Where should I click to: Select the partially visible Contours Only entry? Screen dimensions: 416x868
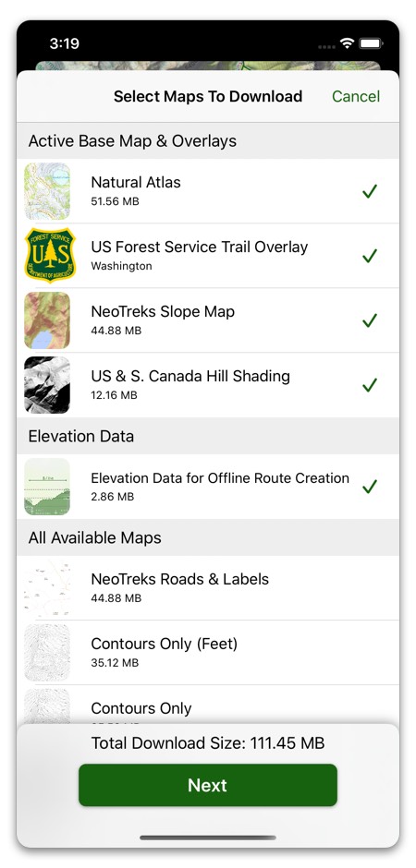click(208, 705)
